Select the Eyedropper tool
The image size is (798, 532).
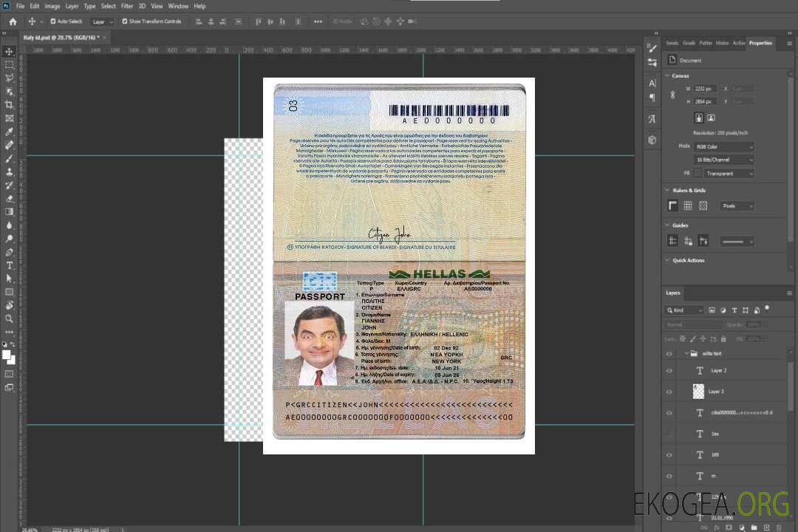(x=9, y=132)
